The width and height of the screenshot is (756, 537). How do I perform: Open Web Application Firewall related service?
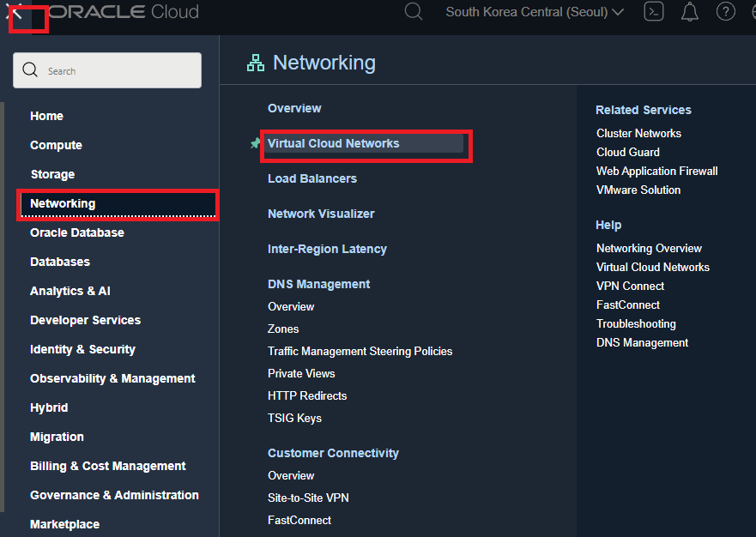[x=656, y=171]
